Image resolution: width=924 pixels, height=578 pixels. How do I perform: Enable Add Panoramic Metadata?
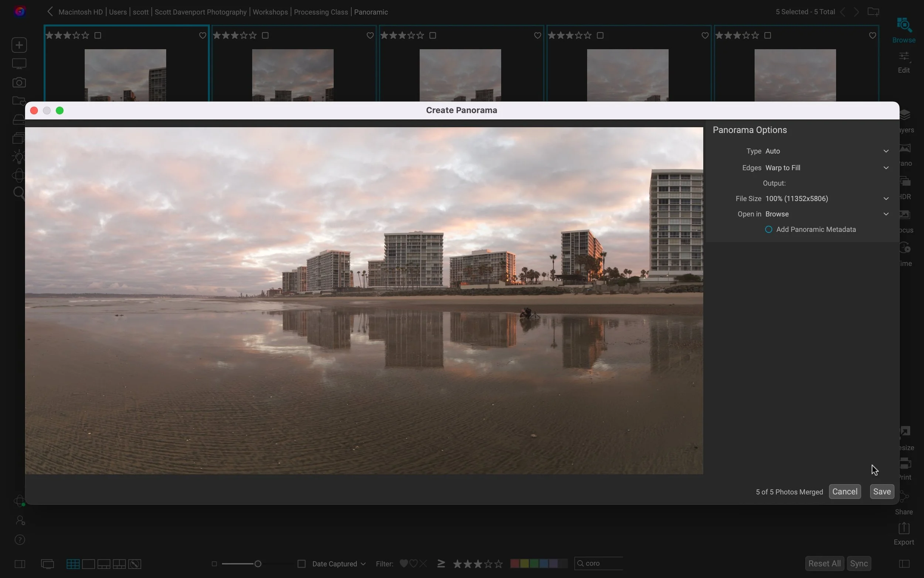coord(768,229)
